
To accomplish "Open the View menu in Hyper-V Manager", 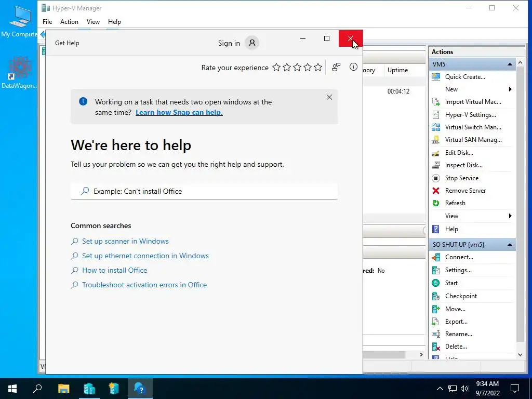I will (93, 22).
